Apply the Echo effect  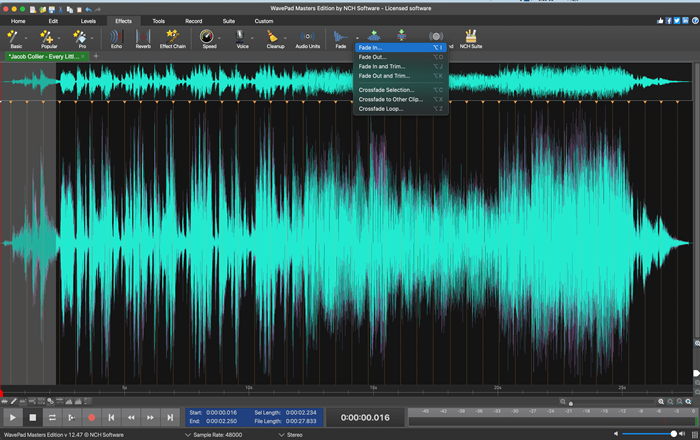point(116,38)
